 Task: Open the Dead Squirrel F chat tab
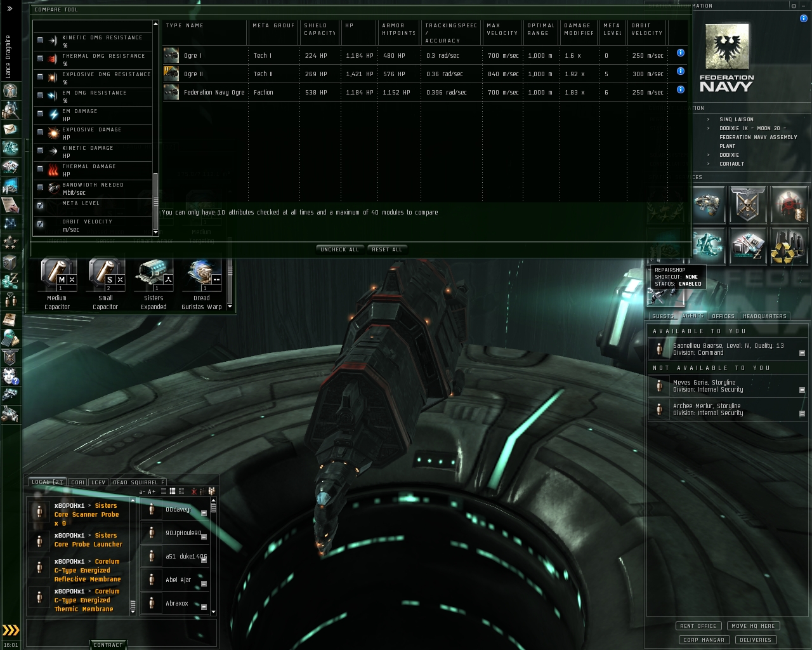pos(138,482)
